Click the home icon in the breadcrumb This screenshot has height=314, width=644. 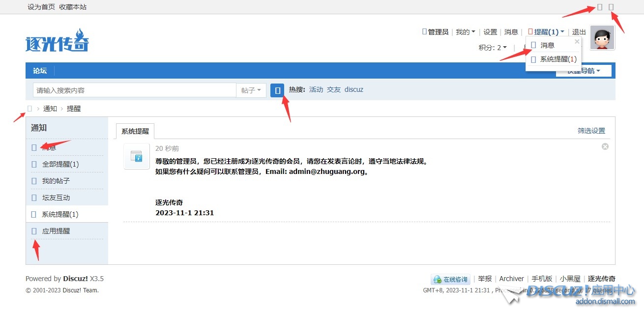29,109
